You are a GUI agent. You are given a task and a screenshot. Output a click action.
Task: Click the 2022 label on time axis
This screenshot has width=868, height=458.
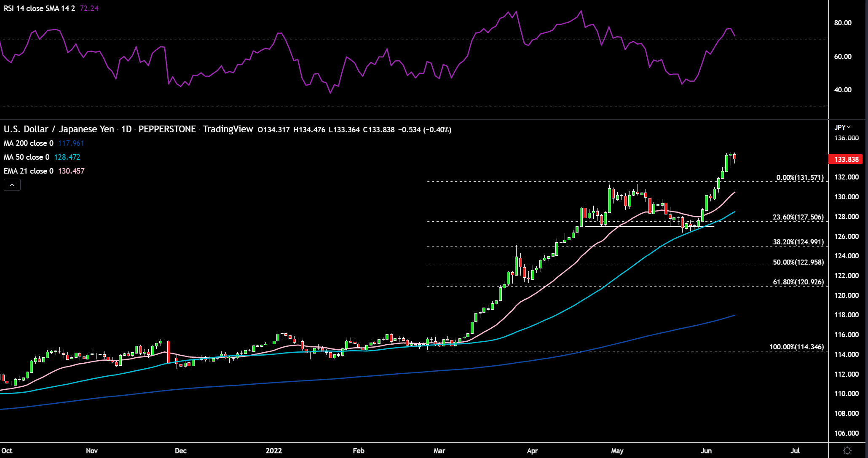tap(274, 451)
